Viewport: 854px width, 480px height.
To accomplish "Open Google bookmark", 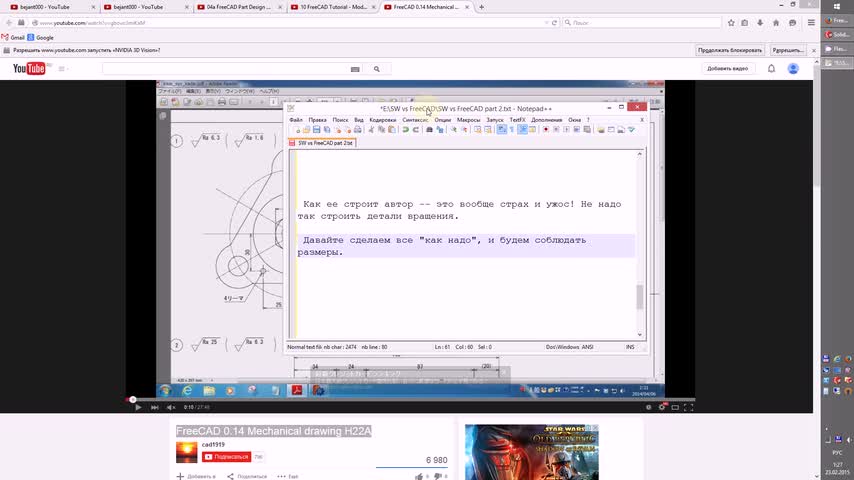I will pos(40,38).
